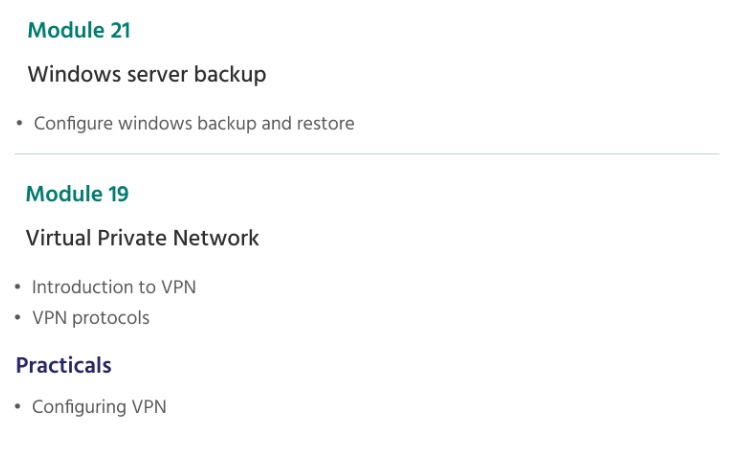729x469 pixels.
Task: Click bullet beside Introduction to VPN
Action: 18,287
